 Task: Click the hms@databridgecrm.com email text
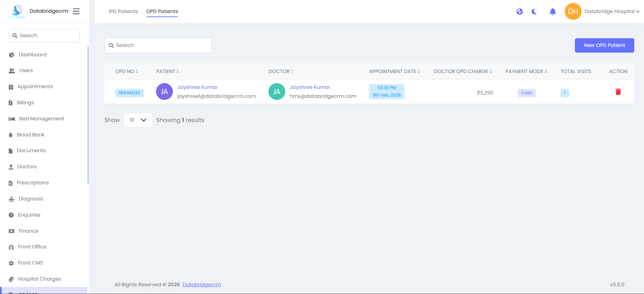[323, 96]
